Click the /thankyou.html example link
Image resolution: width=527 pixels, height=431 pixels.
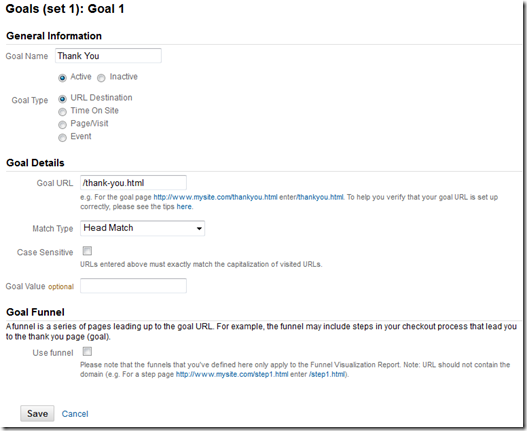320,197
